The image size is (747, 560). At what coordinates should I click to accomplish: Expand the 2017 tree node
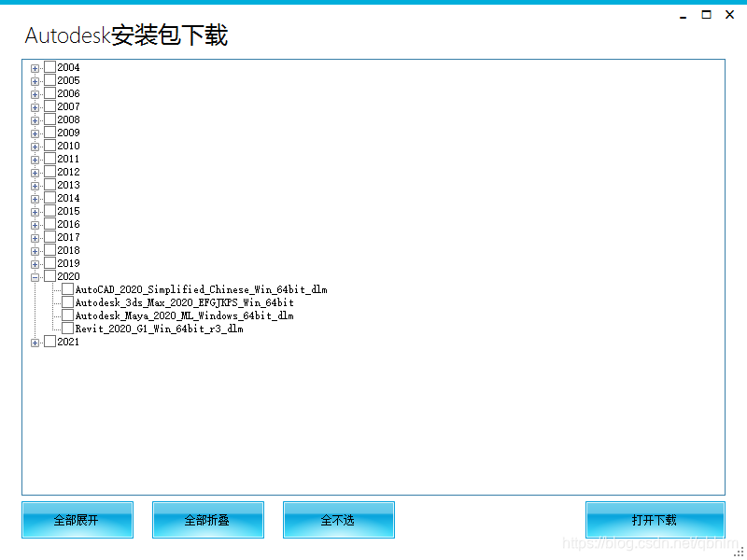(35, 238)
